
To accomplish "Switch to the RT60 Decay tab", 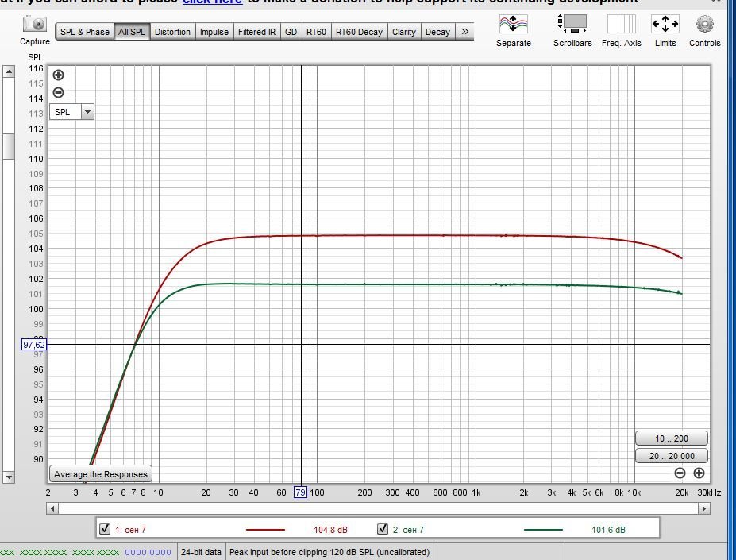I will (359, 32).
